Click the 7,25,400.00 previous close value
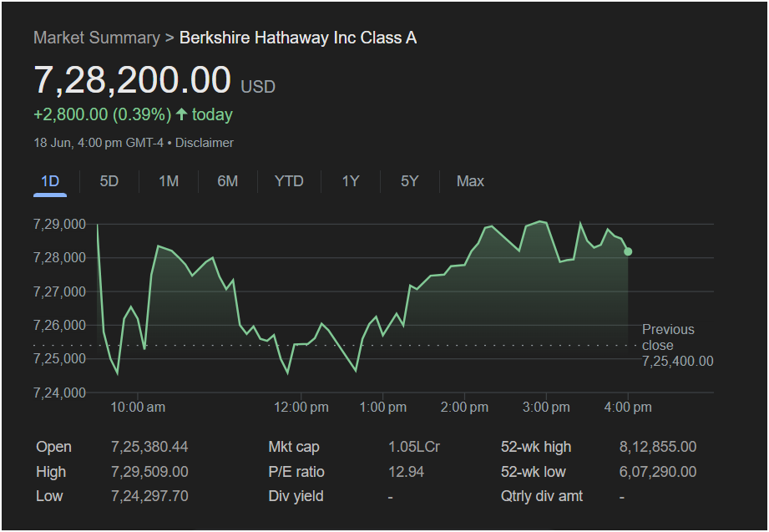This screenshot has width=769, height=532. tap(678, 362)
